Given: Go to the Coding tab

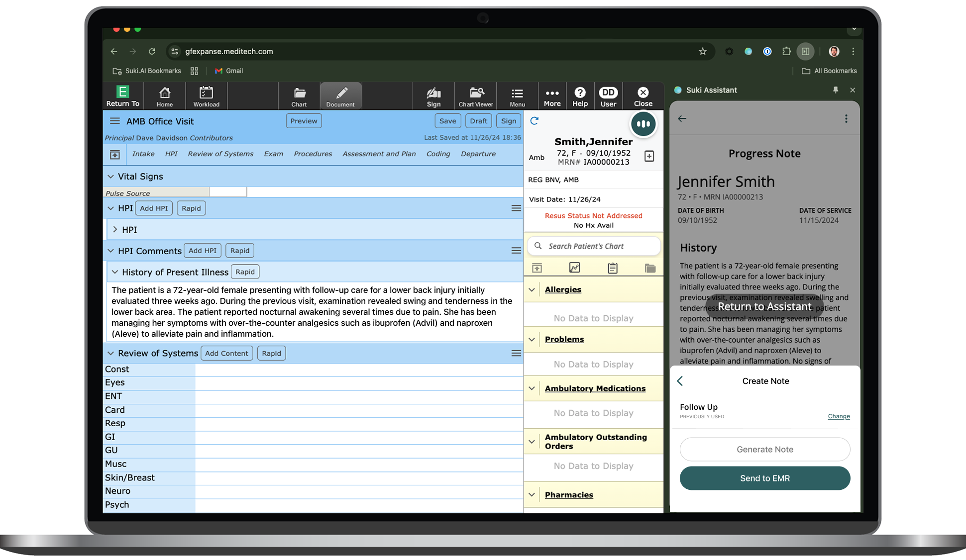Looking at the screenshot, I should pos(438,154).
